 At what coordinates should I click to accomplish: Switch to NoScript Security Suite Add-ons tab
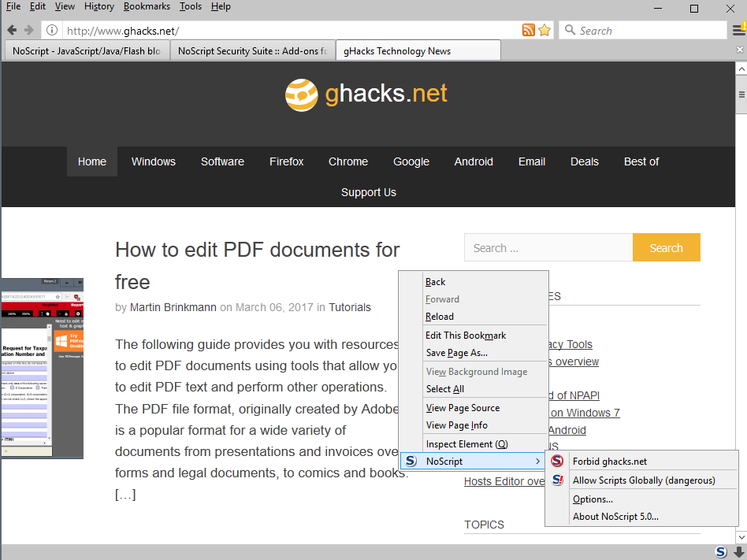pyautogui.click(x=252, y=50)
